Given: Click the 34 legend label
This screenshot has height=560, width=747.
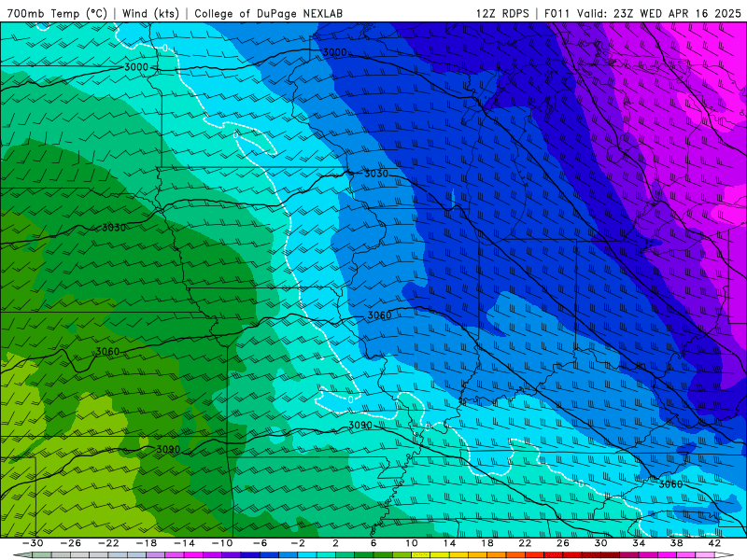Looking at the screenshot, I should (x=639, y=543).
